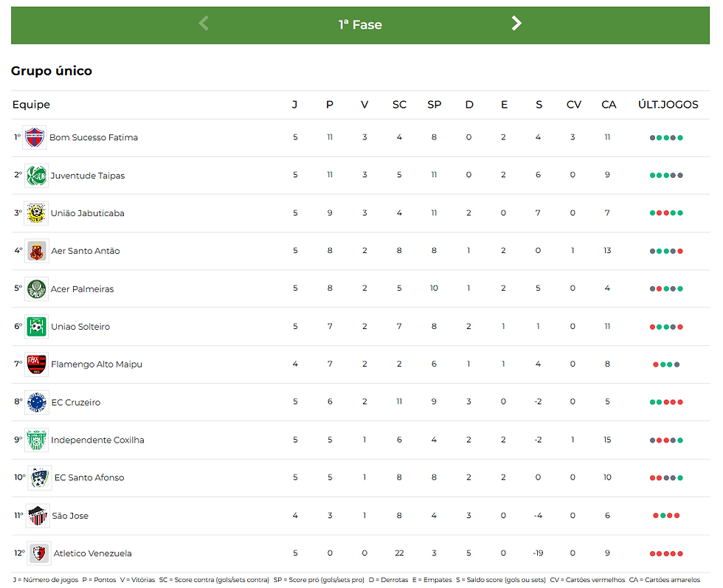This screenshot has width=723, height=588.
Task: Click the Bom Sucesso Fatima team crest
Action: point(35,137)
